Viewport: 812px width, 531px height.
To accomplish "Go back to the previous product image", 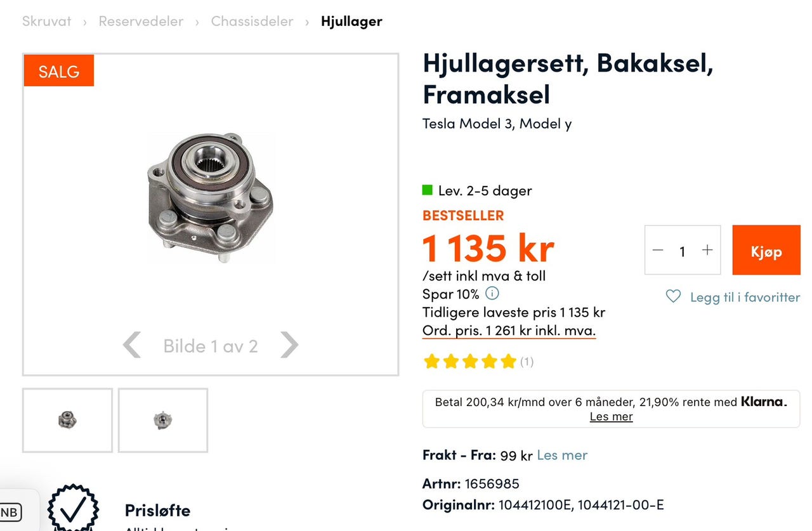I will (x=131, y=345).
